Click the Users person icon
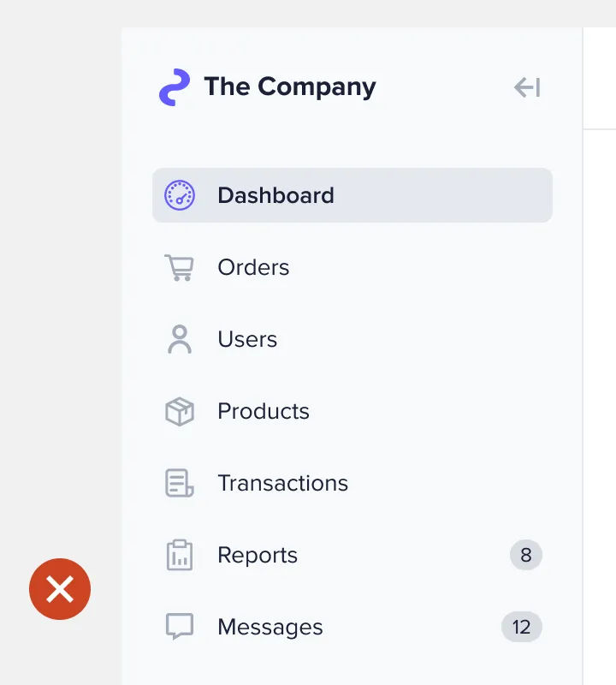 click(x=180, y=339)
